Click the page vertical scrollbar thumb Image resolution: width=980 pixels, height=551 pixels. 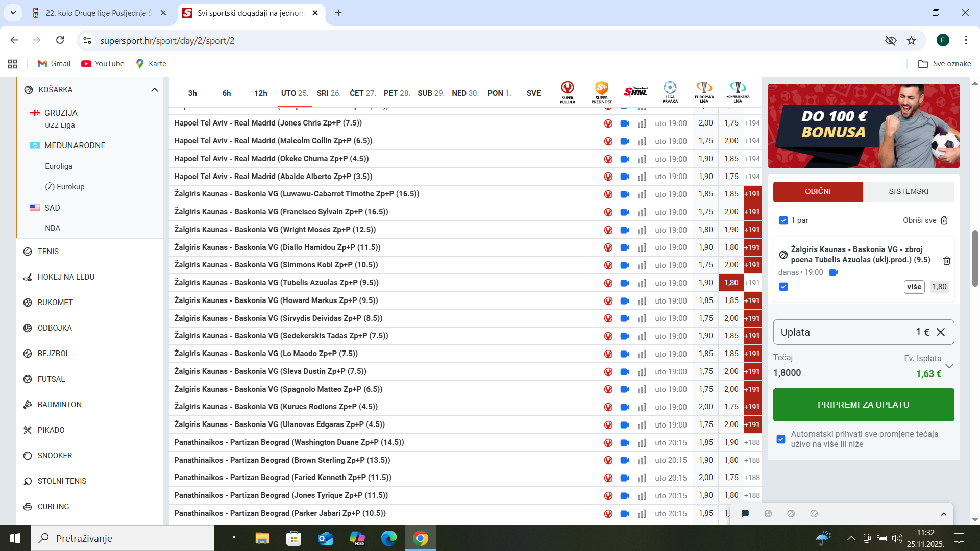(975, 258)
